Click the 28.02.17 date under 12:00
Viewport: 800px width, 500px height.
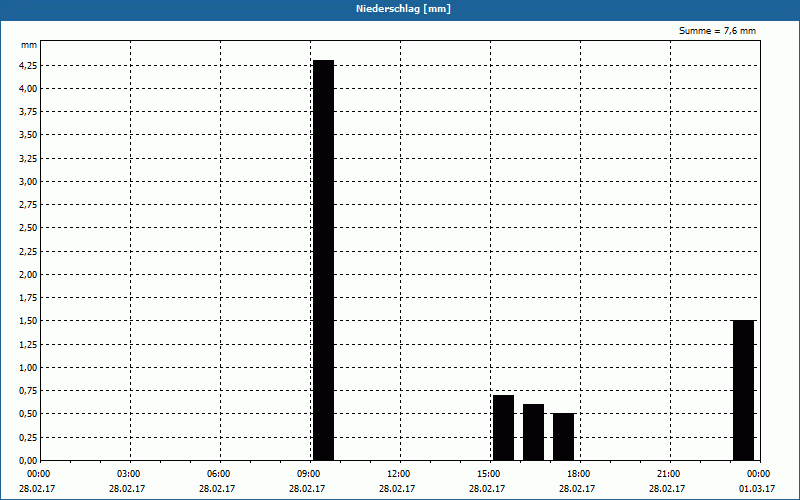pyautogui.click(x=397, y=488)
